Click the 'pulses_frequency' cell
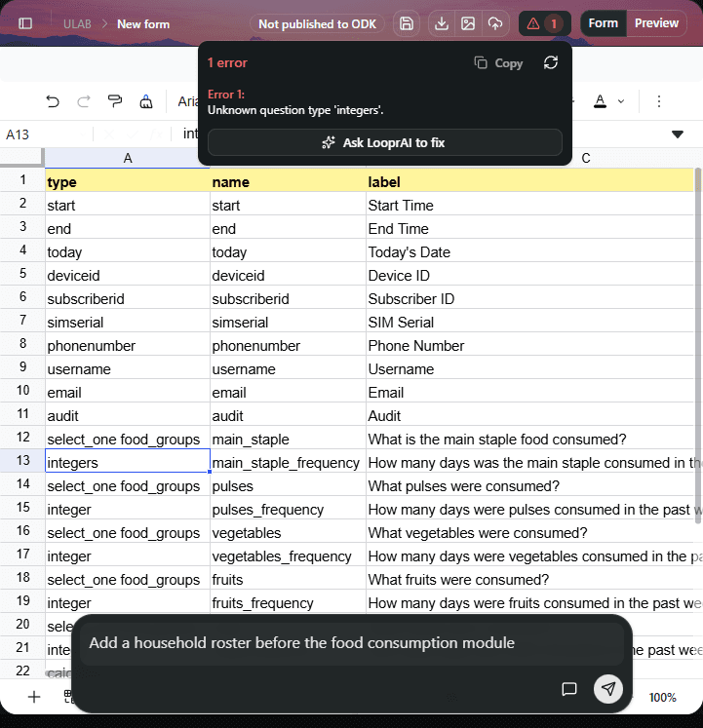The image size is (703, 728). [x=288, y=508]
